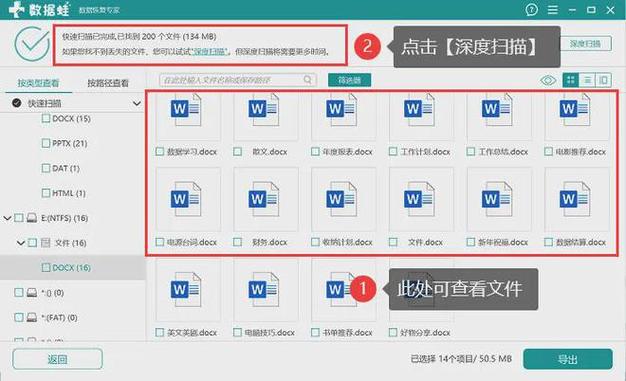Click the 导出 export button
This screenshot has width=626, height=381.
click(x=568, y=359)
